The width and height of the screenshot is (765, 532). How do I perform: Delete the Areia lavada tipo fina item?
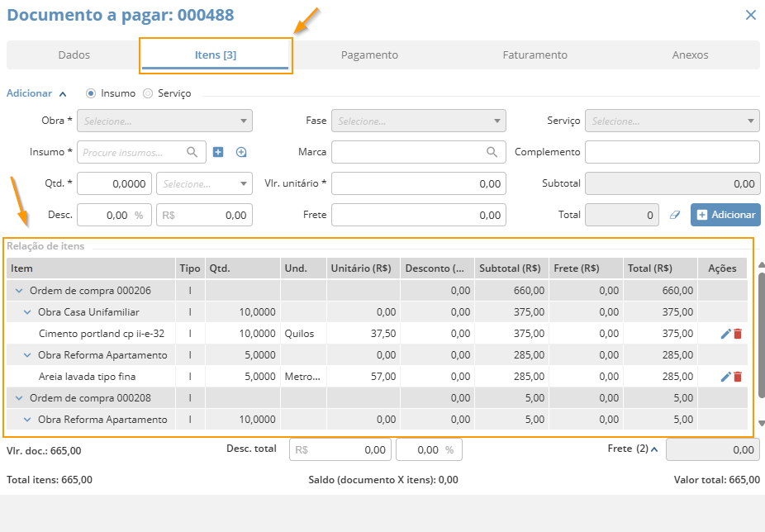click(738, 377)
